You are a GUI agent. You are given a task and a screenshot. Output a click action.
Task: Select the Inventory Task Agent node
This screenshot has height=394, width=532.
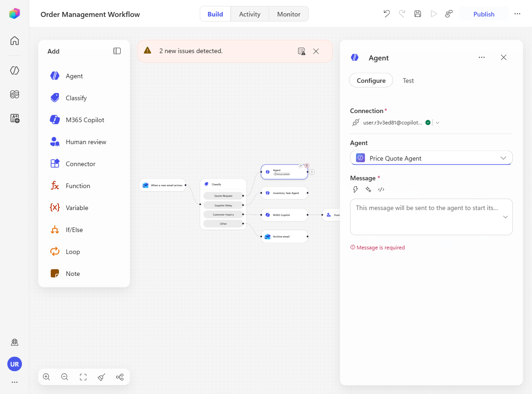(x=284, y=193)
